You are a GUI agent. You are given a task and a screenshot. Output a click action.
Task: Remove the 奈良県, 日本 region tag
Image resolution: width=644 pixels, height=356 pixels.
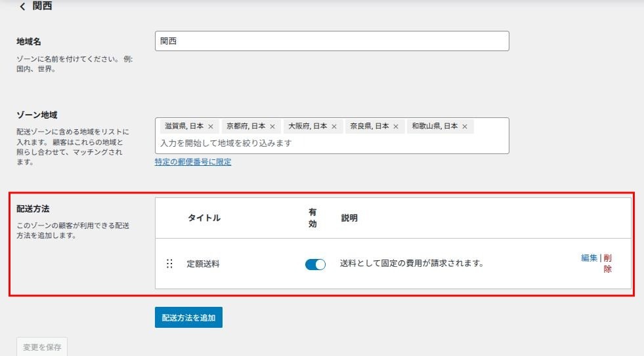click(x=395, y=127)
